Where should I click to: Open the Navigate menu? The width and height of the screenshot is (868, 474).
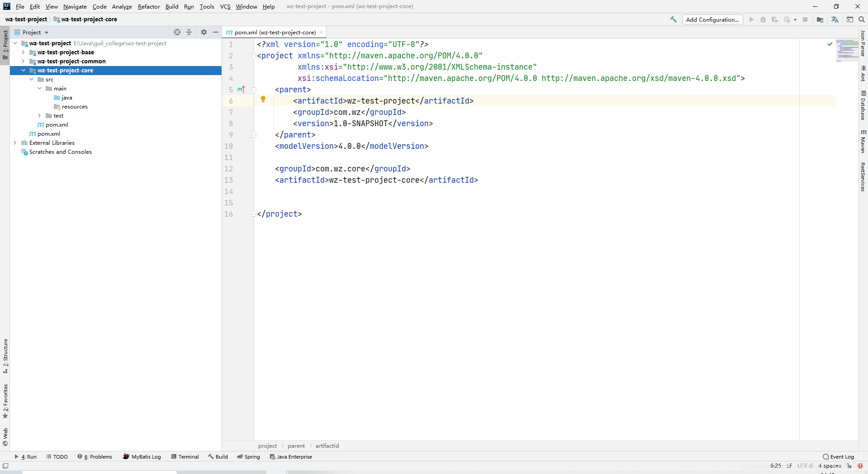click(x=75, y=6)
